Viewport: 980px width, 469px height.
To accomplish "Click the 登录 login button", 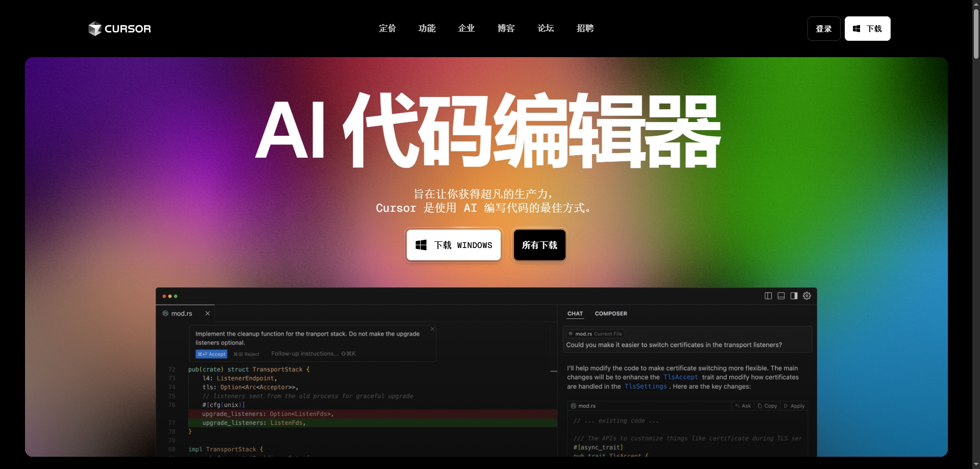I will 823,29.
